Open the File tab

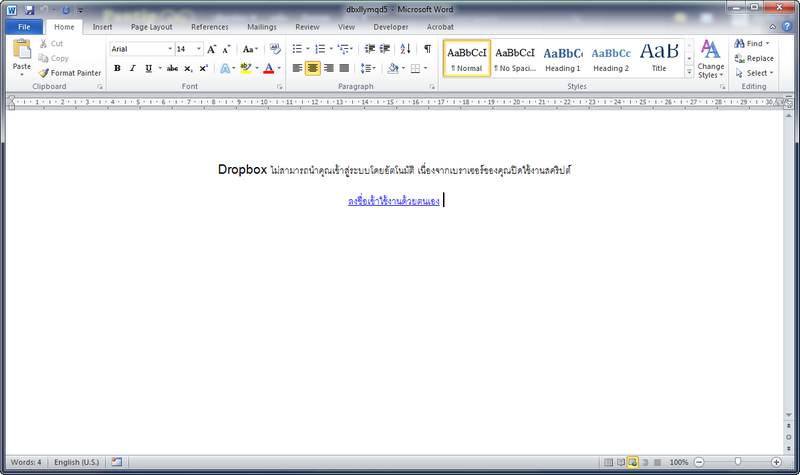point(24,27)
